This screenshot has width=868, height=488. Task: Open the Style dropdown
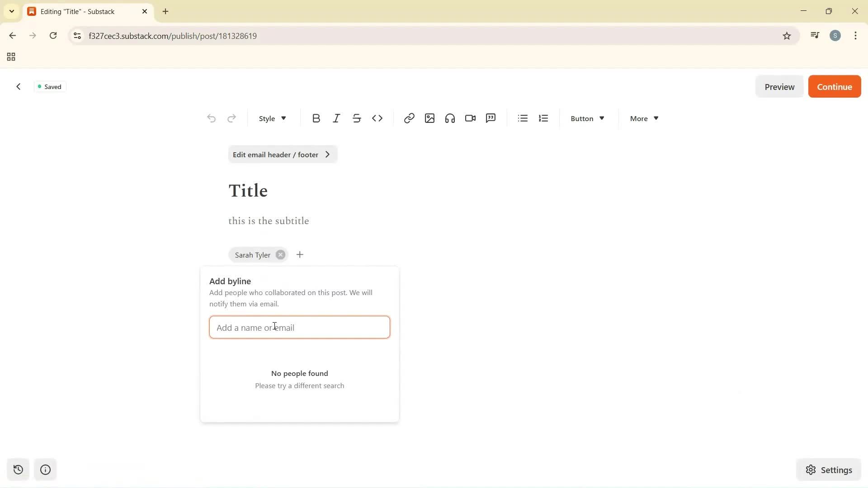click(x=272, y=118)
